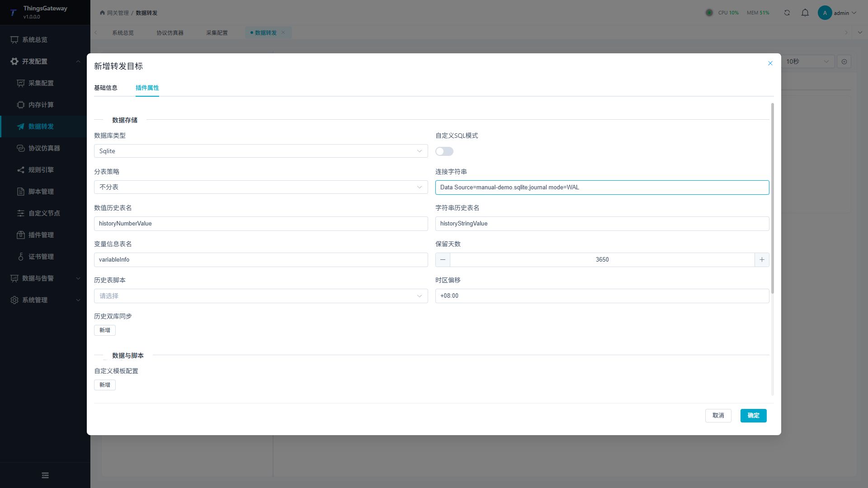868x488 pixels.
Task: Click the notification bell icon
Action: click(805, 13)
